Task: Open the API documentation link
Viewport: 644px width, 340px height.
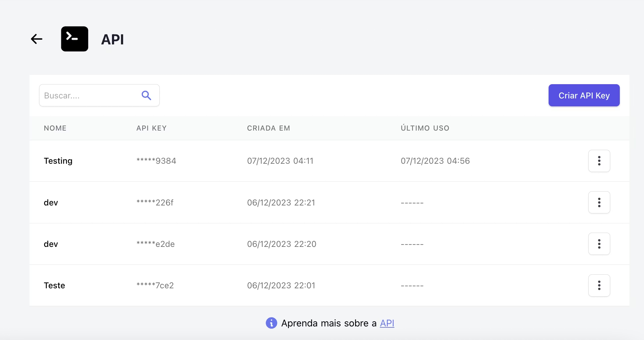Action: pos(387,323)
